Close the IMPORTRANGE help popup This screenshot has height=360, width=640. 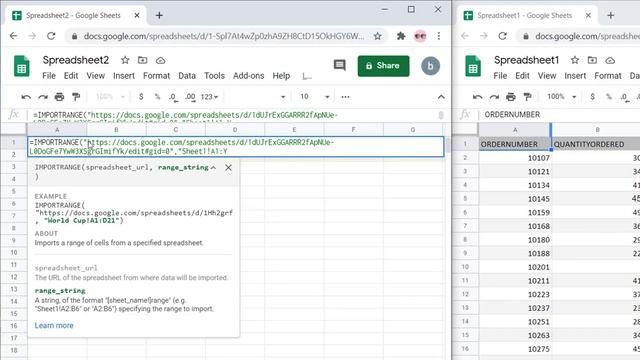pos(228,168)
